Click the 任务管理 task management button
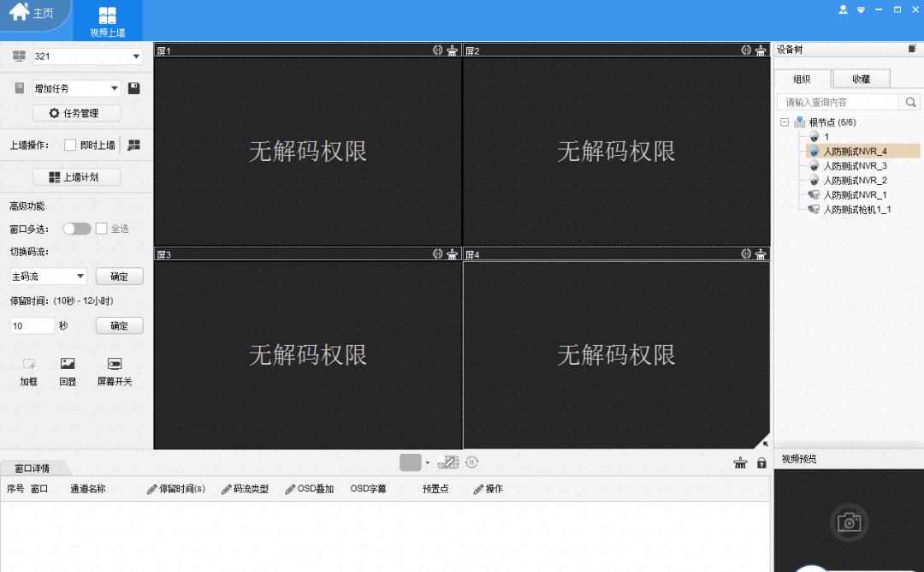 pyautogui.click(x=77, y=113)
